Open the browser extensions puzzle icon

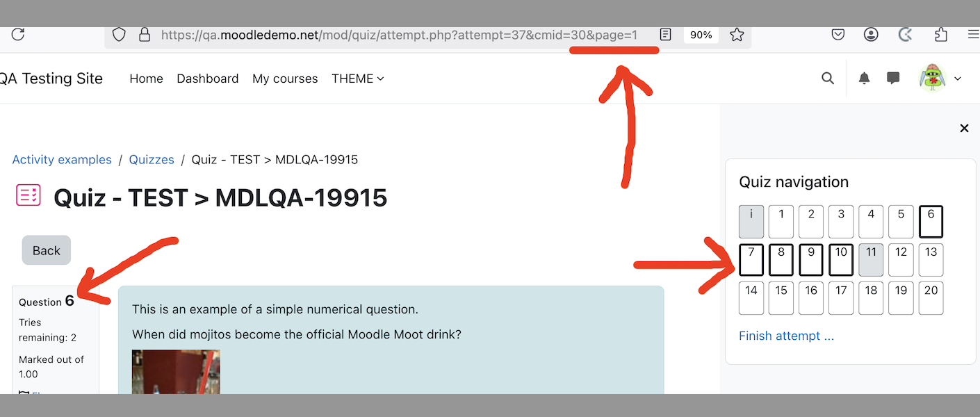[941, 34]
